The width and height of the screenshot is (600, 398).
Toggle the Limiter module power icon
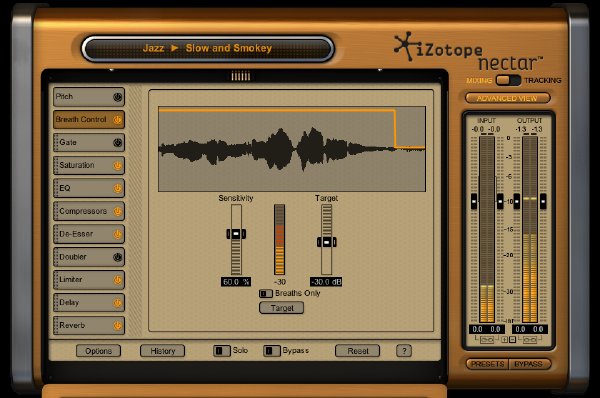click(117, 280)
